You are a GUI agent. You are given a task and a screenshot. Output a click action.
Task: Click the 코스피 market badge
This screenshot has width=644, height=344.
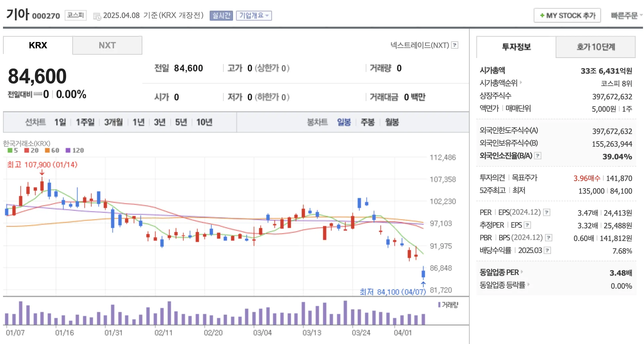(76, 15)
